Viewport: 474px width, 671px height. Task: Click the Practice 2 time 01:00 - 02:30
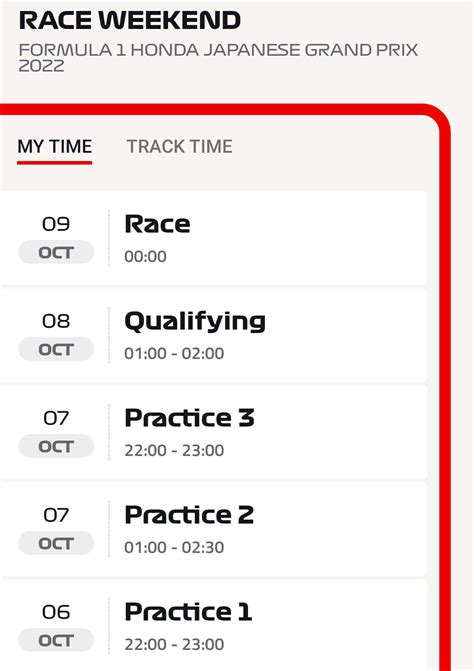click(174, 547)
